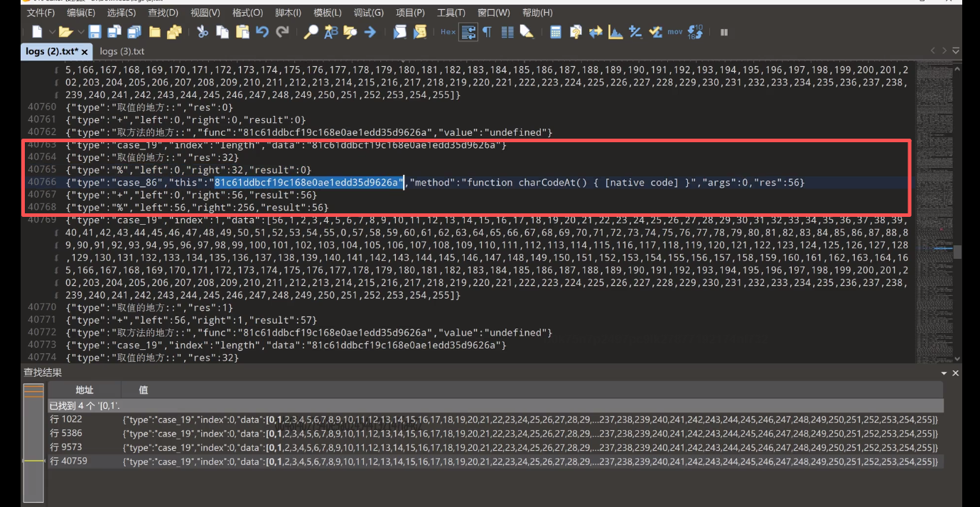Open the Histogram tool
The image size is (980, 507).
click(x=615, y=32)
